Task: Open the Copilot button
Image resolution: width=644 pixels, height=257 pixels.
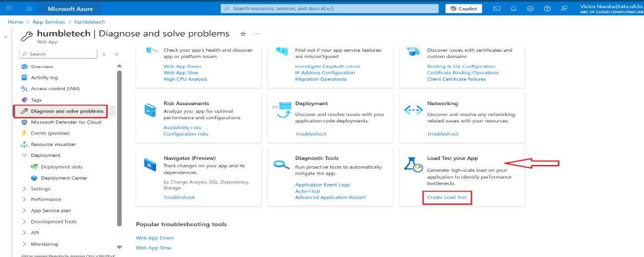Action: (464, 9)
